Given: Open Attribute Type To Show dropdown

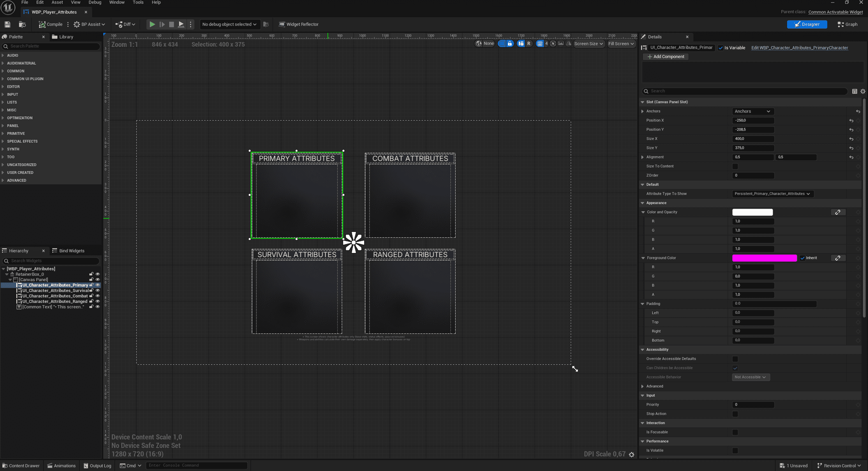Looking at the screenshot, I should [772, 194].
